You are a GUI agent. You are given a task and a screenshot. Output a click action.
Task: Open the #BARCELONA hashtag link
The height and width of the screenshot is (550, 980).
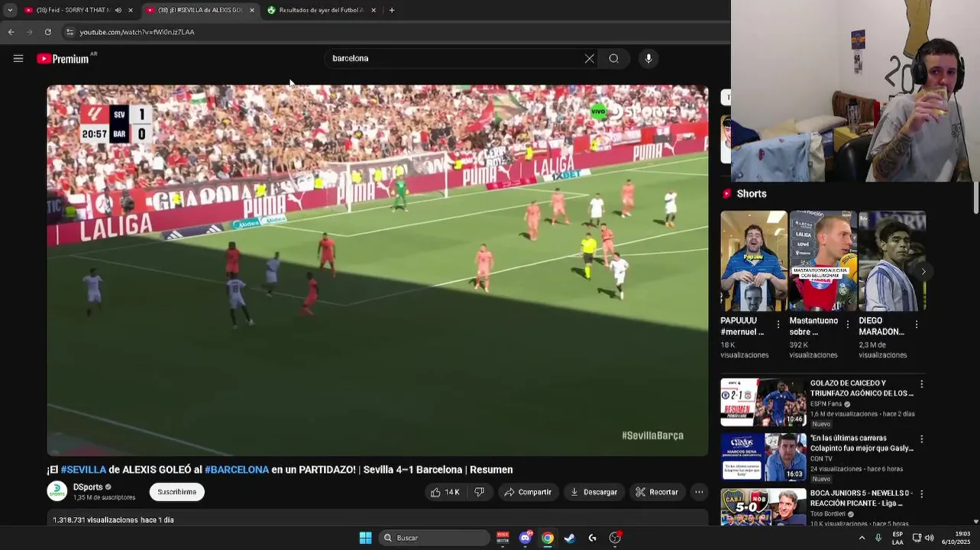point(237,470)
